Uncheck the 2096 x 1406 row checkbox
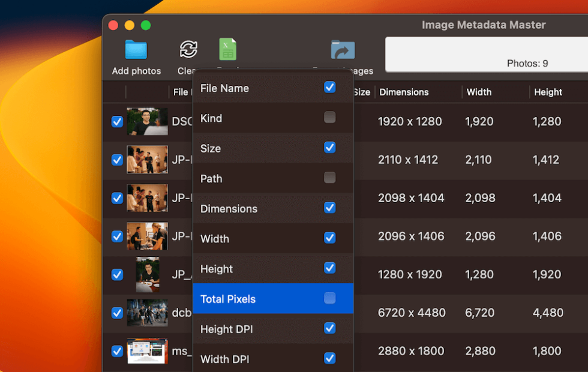 click(x=118, y=236)
